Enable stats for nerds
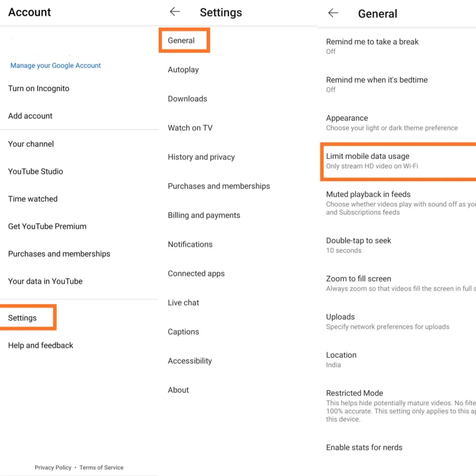Viewport: 476px width, 476px height. (364, 447)
